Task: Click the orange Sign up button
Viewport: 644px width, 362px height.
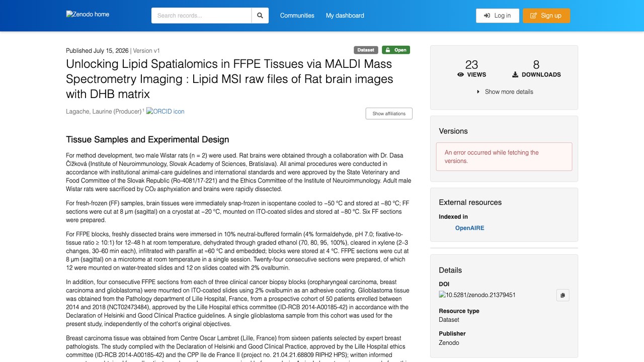Action: pyautogui.click(x=546, y=16)
